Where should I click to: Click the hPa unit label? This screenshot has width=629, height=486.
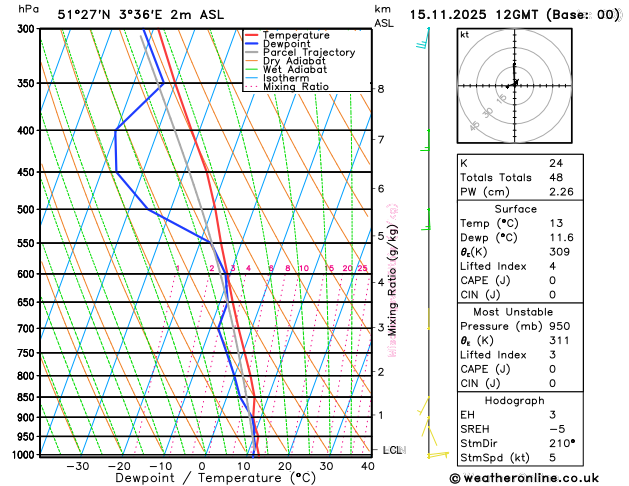29,9
